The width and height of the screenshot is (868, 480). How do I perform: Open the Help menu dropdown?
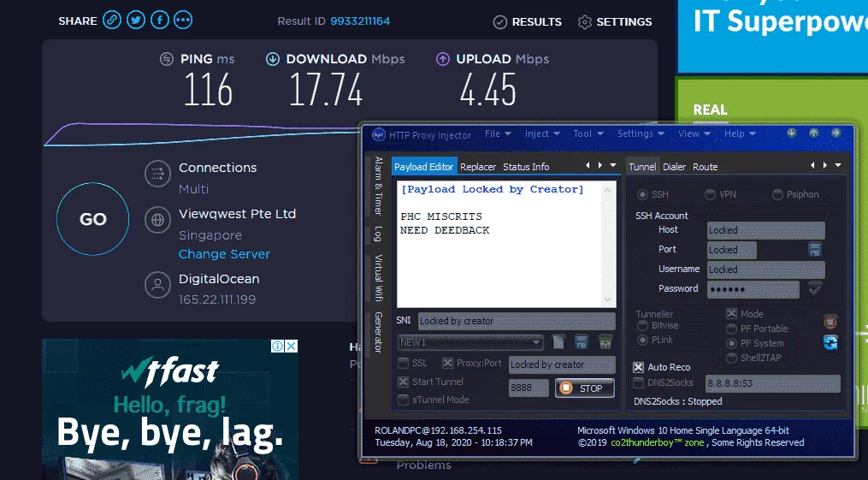click(740, 133)
